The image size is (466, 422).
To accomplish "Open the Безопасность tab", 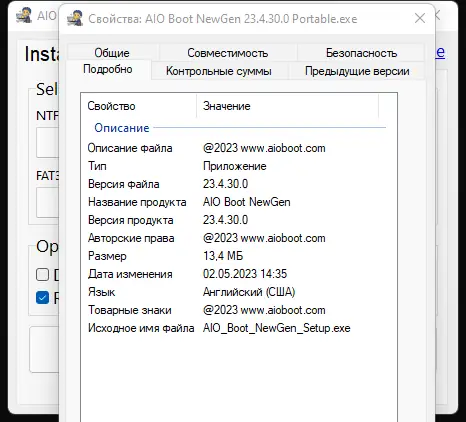I will [x=361, y=53].
